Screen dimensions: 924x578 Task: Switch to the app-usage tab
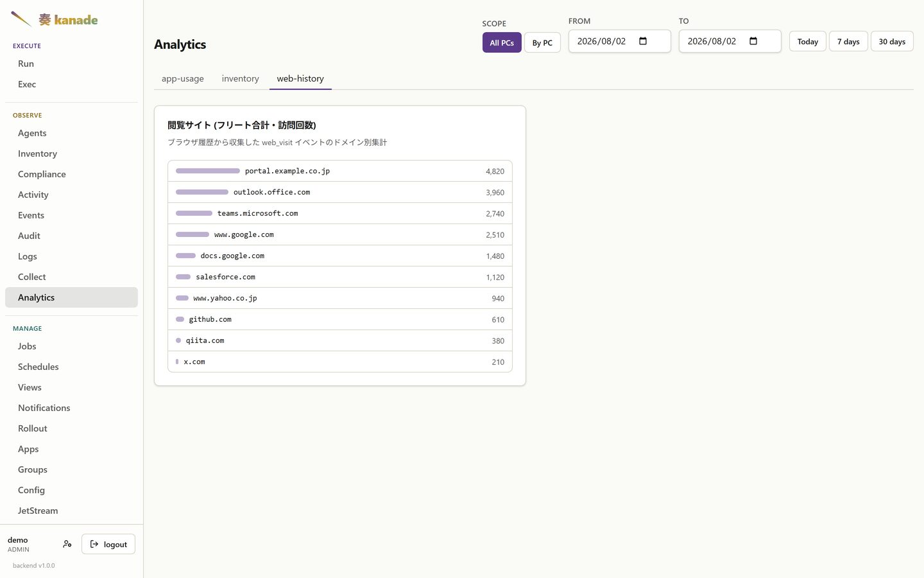click(183, 78)
